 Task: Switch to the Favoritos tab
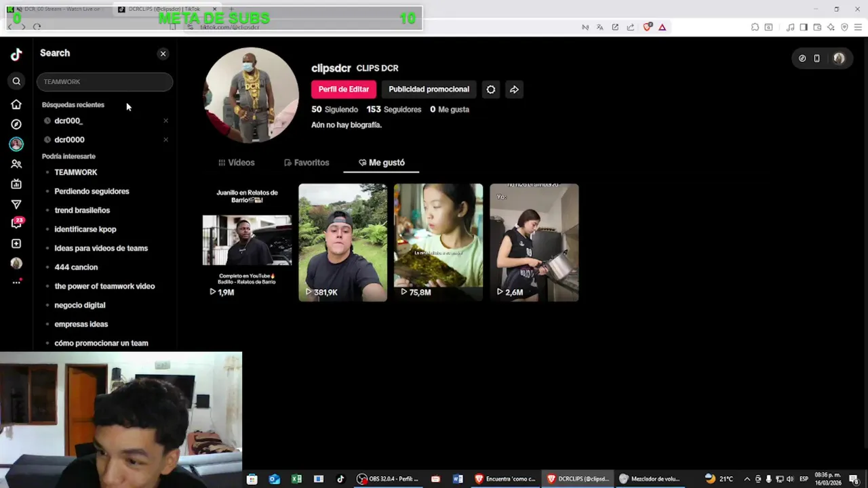[x=307, y=163]
